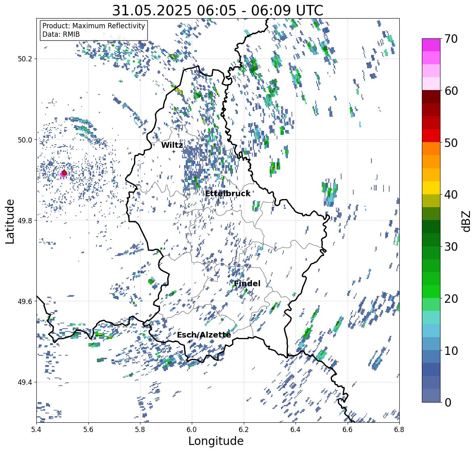Click the 5.6 longitude tick label
Screen dimensions: 476x451
tap(88, 430)
